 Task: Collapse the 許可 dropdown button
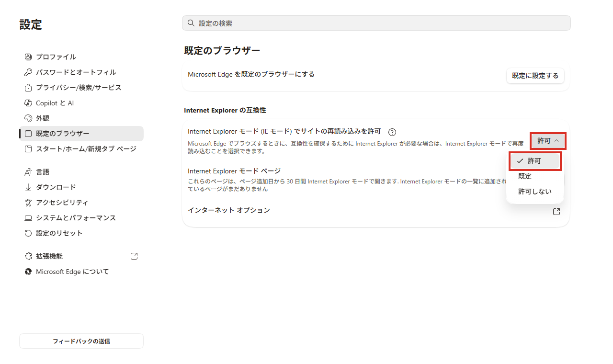[548, 141]
